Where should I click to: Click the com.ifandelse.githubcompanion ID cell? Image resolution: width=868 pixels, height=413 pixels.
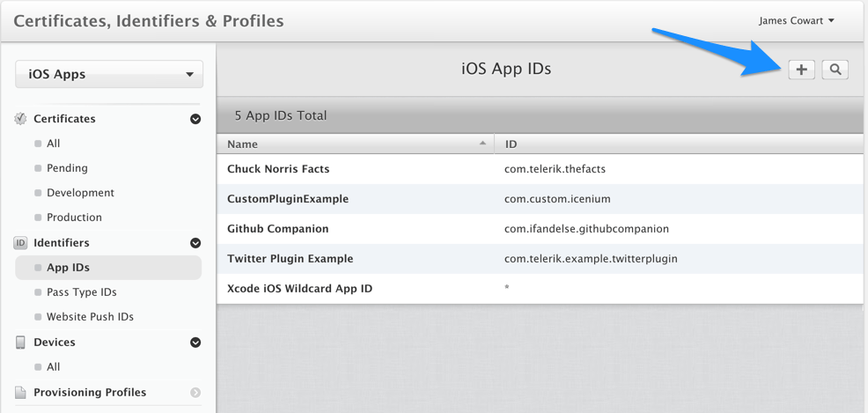pyautogui.click(x=586, y=229)
